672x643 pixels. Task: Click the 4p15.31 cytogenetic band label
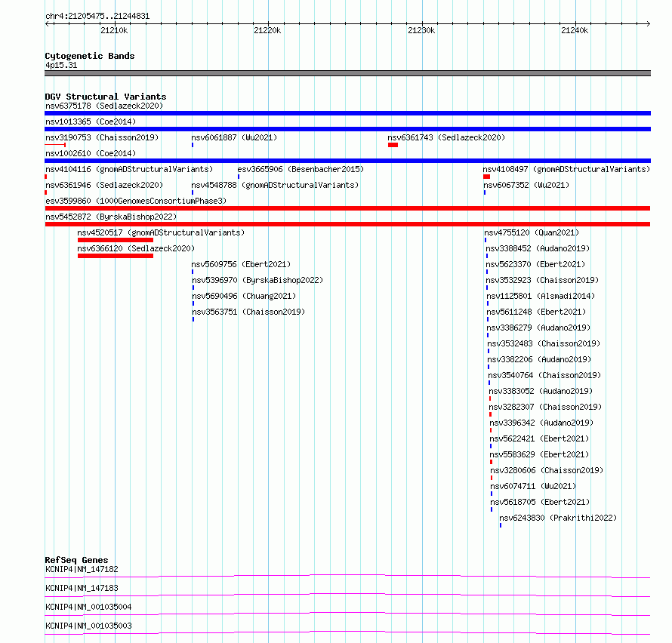point(61,66)
